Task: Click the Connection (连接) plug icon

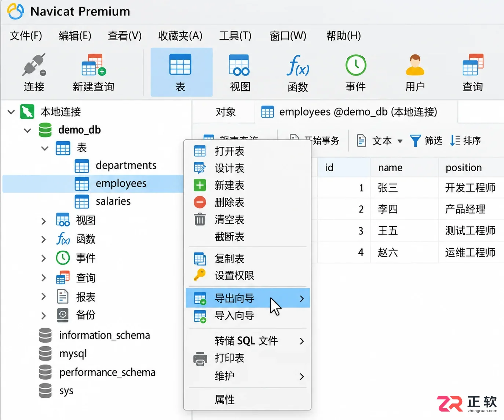Action: (x=34, y=65)
